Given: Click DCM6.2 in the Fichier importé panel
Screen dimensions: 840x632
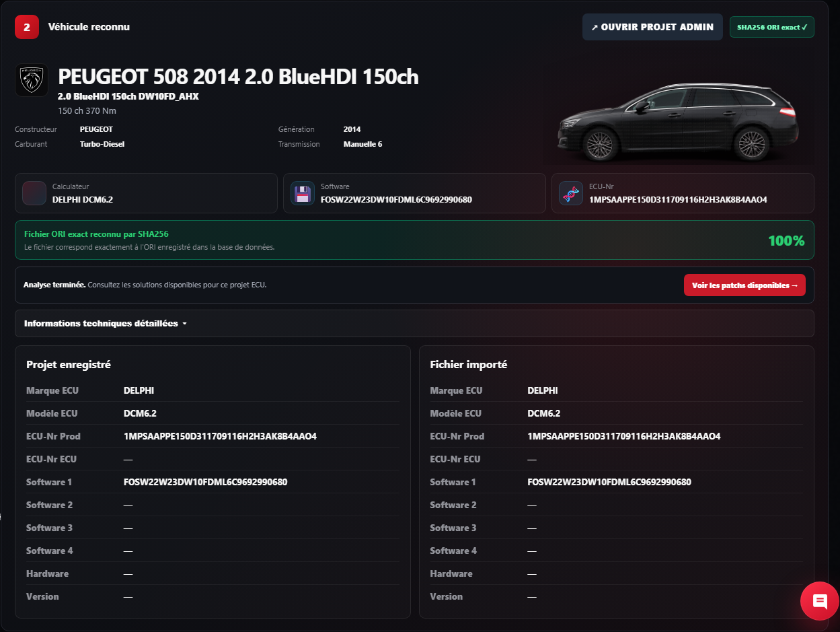Looking at the screenshot, I should [544, 413].
